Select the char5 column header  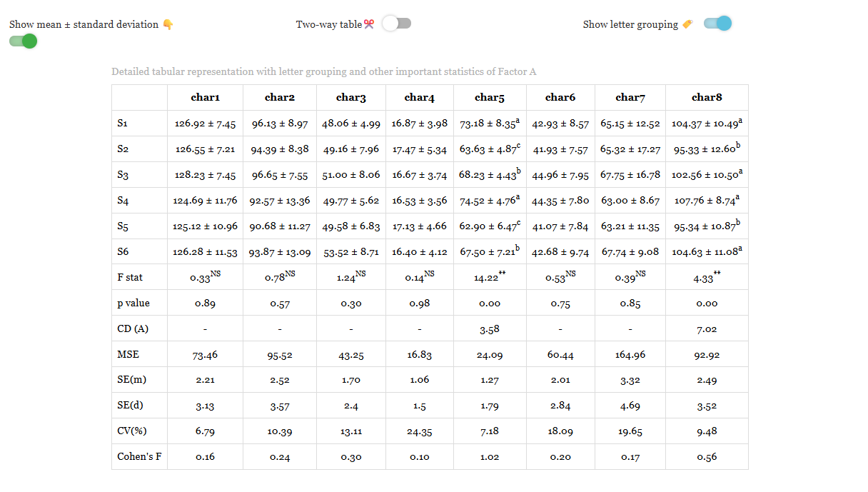point(490,97)
